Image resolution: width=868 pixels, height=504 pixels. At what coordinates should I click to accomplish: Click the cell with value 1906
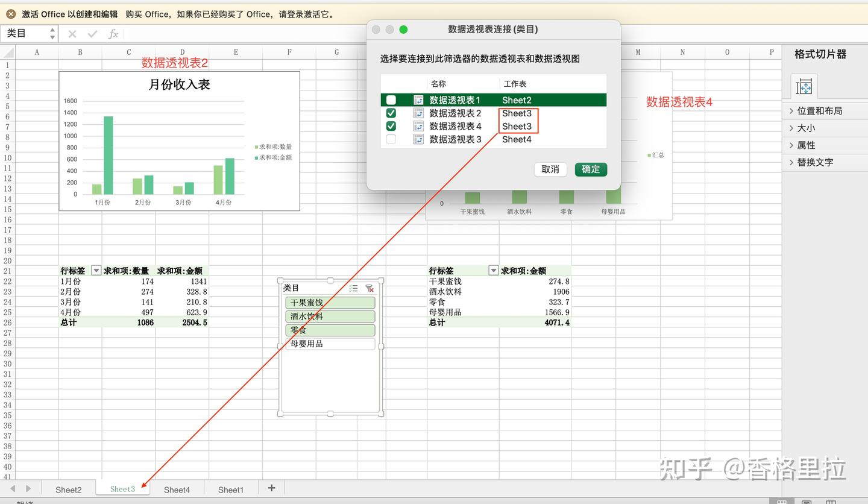(535, 292)
